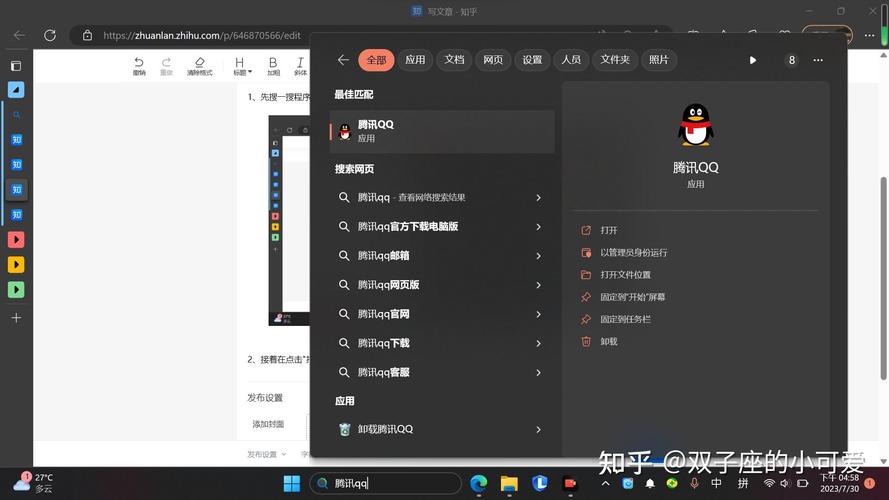This screenshot has width=889, height=500.
Task: Open the 腾讯QQ best match result
Action: [x=442, y=132]
